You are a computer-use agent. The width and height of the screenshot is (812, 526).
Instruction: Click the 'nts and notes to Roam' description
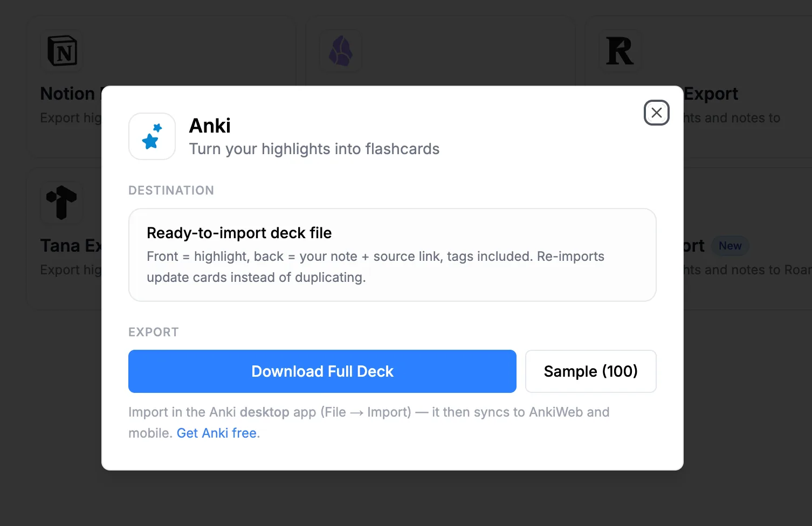pyautogui.click(x=747, y=270)
